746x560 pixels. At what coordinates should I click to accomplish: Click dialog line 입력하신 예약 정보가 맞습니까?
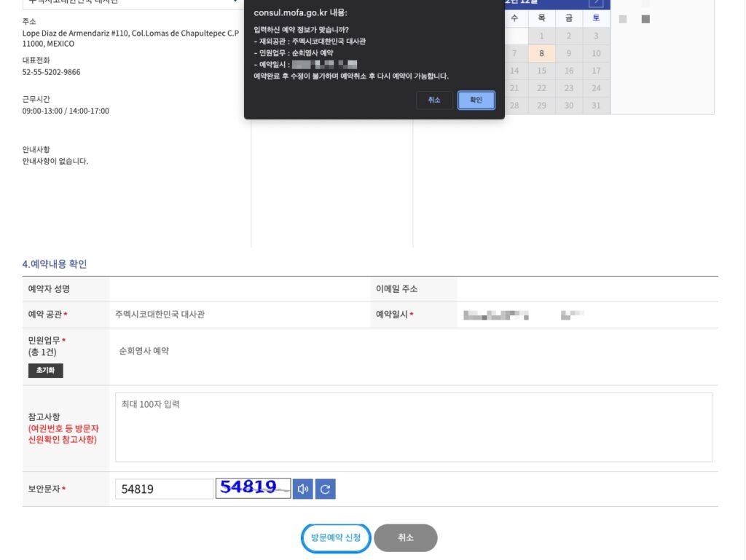pyautogui.click(x=301, y=29)
